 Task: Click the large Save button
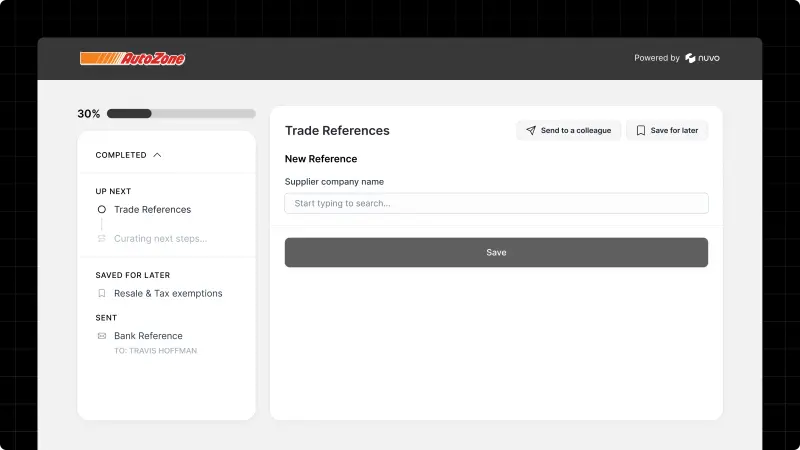(496, 252)
